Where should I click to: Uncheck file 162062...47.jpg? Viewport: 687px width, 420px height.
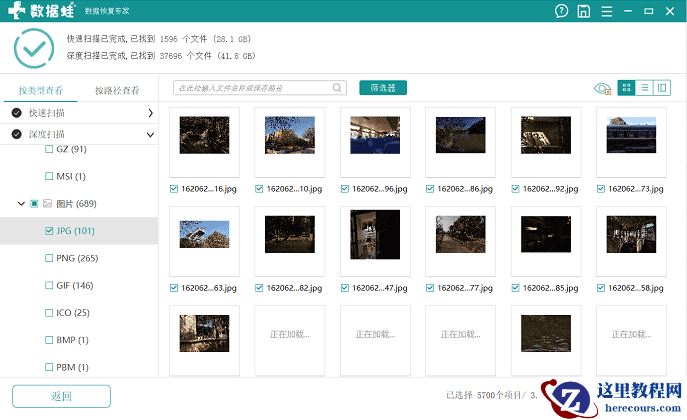[345, 288]
